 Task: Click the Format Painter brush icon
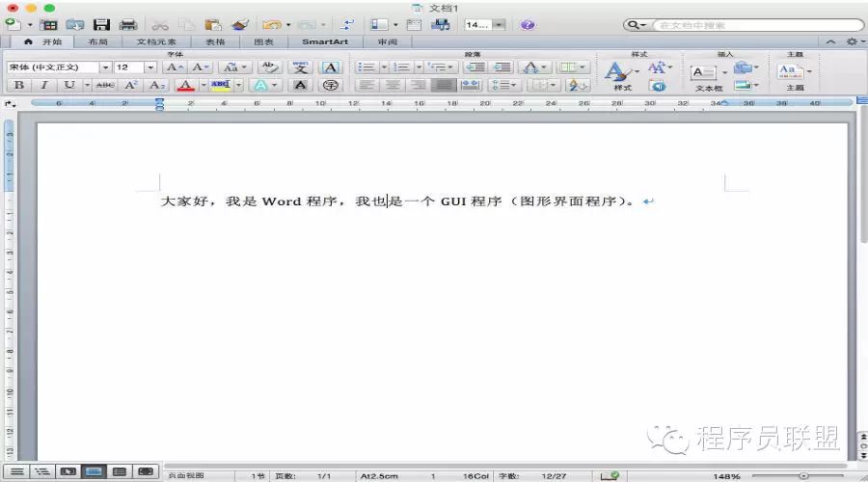coord(240,25)
